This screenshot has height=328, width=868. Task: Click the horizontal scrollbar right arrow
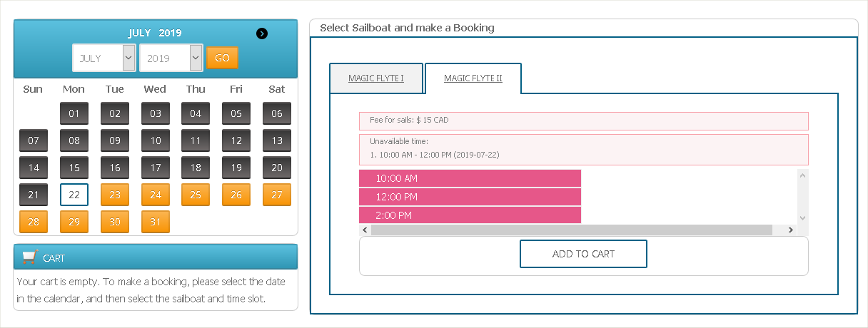coord(790,230)
